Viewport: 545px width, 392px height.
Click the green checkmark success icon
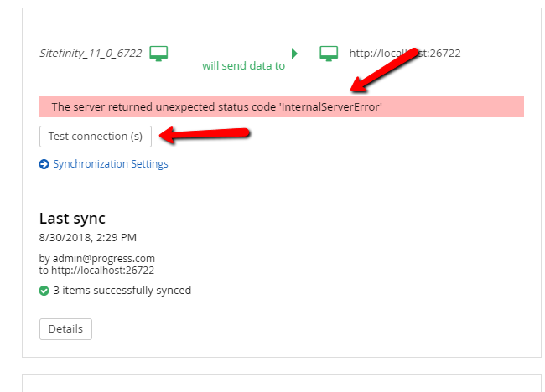44,291
